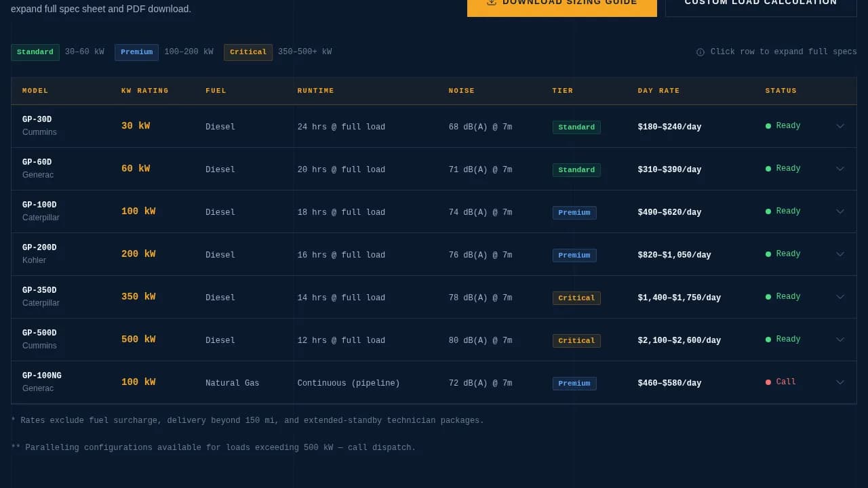Sort by the Day Rate column header
Screen dimensions: 868x488
[658, 91]
